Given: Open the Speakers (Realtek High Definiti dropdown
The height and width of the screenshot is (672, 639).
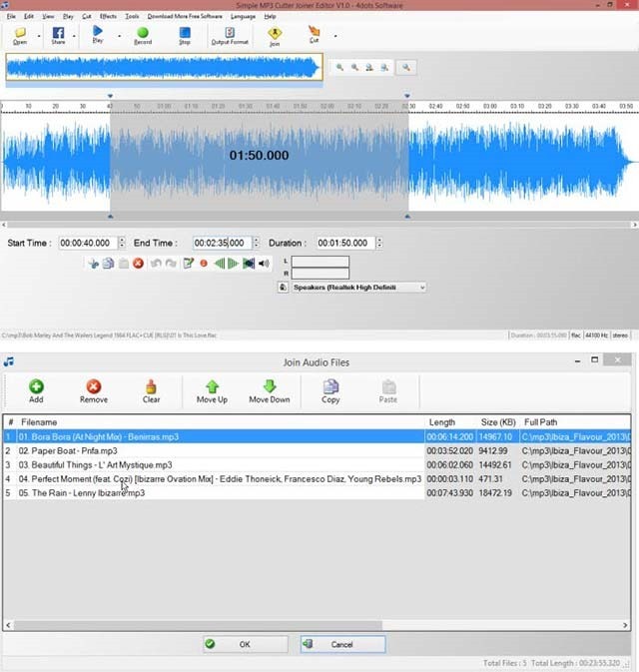Looking at the screenshot, I should [x=358, y=288].
